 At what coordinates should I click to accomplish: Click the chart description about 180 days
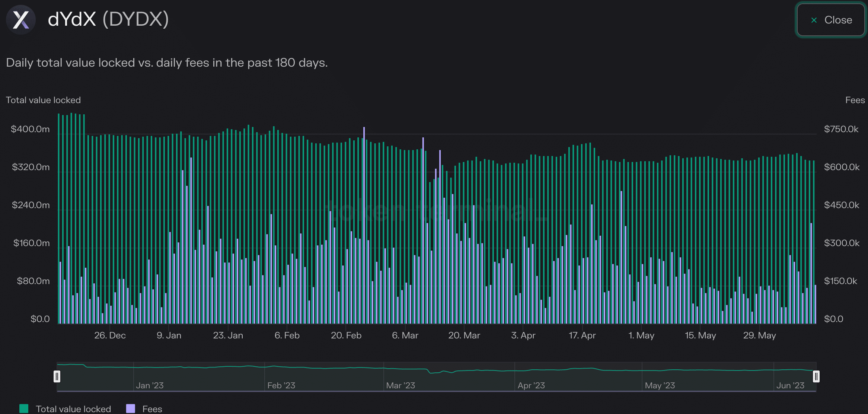click(x=167, y=63)
